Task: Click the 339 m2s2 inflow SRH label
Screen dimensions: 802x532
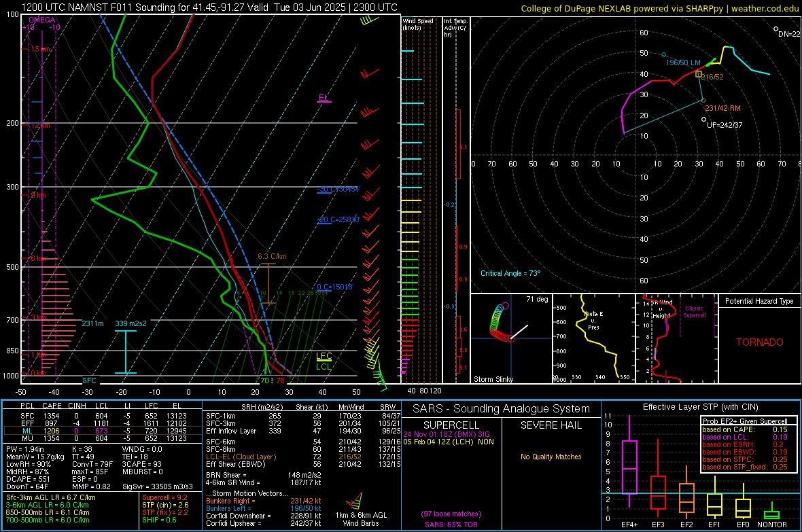Action: click(130, 324)
